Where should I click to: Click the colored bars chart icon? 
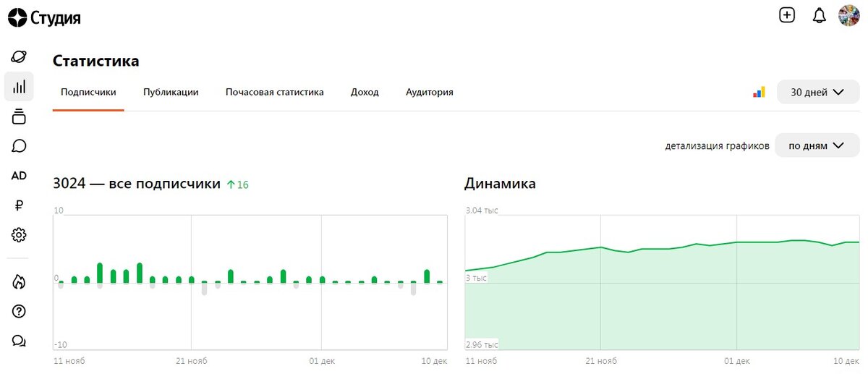coord(759,92)
